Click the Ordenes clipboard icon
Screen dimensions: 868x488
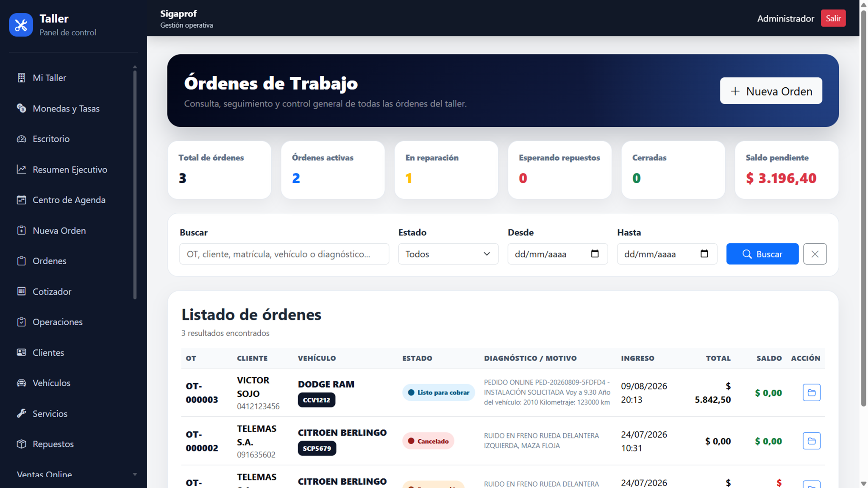point(21,261)
